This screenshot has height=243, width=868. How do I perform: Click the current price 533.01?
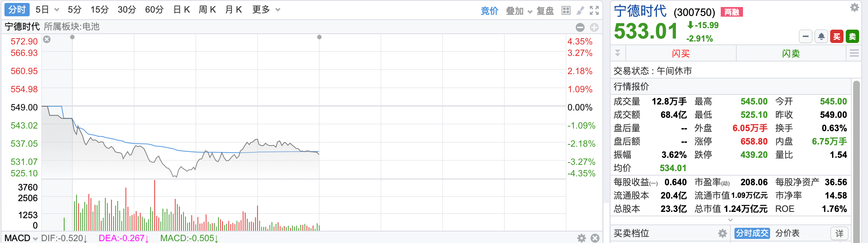[x=646, y=31]
